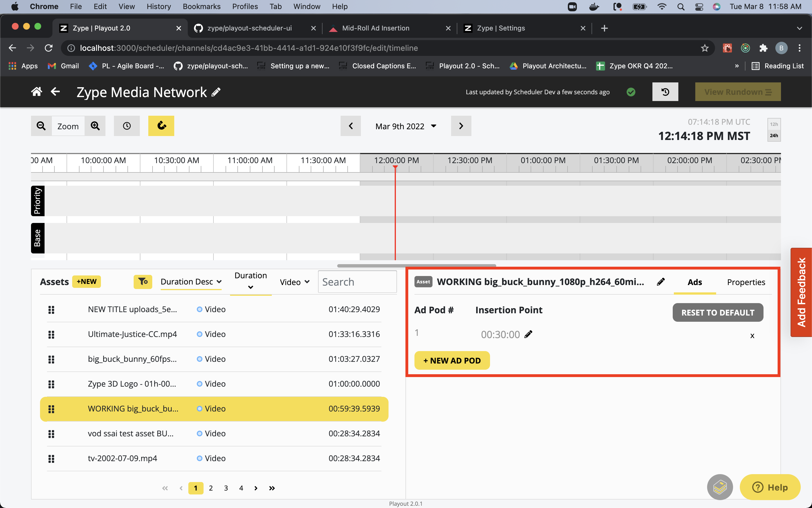The height and width of the screenshot is (508, 812).
Task: Go to the home page icon
Action: [x=37, y=92]
